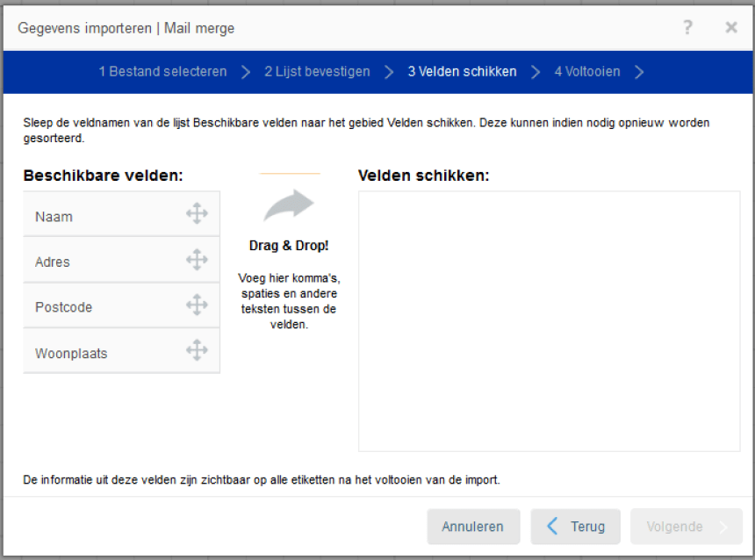Close the Gegevens importeren dialog
This screenshot has height=560, width=755.
click(x=731, y=27)
